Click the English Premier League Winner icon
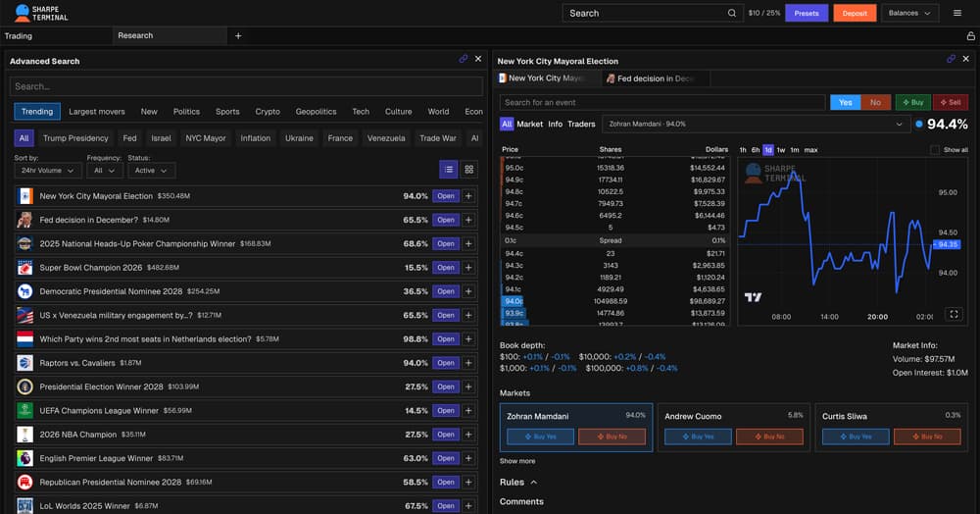Image resolution: width=980 pixels, height=514 pixels. tap(25, 458)
